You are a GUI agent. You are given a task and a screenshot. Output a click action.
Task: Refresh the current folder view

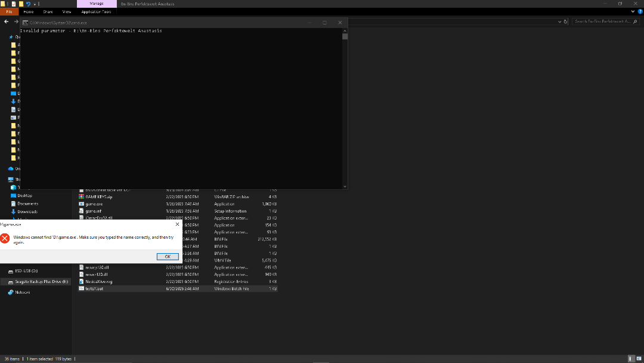[x=565, y=21]
